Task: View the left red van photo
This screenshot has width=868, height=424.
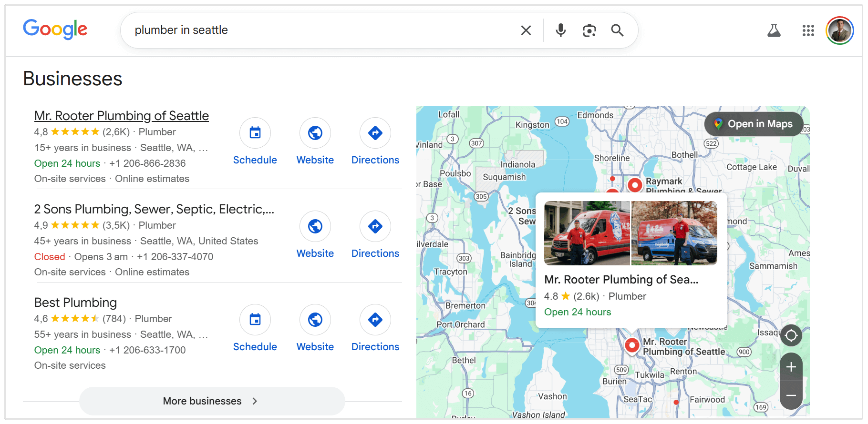Action: [x=587, y=233]
